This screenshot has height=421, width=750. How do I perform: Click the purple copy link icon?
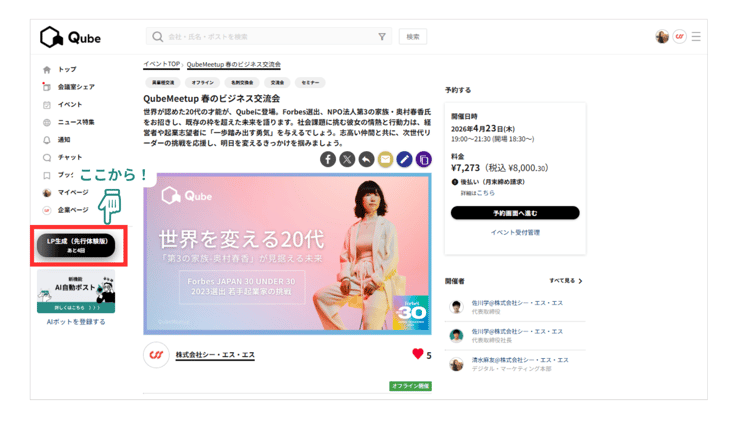point(423,159)
